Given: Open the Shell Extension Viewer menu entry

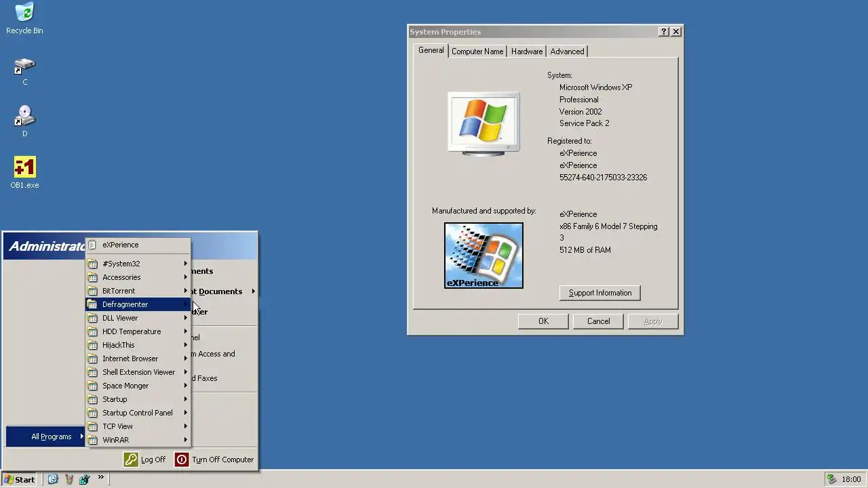Looking at the screenshot, I should tap(138, 372).
